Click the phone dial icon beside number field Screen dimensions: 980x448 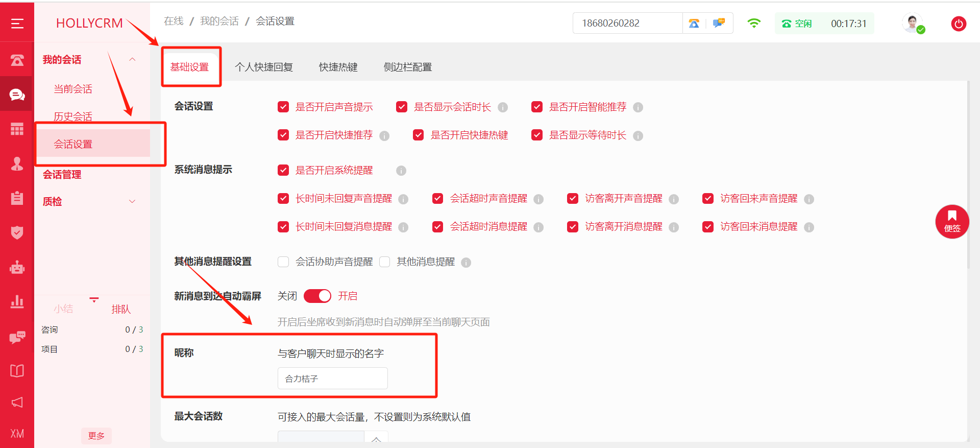tap(694, 23)
